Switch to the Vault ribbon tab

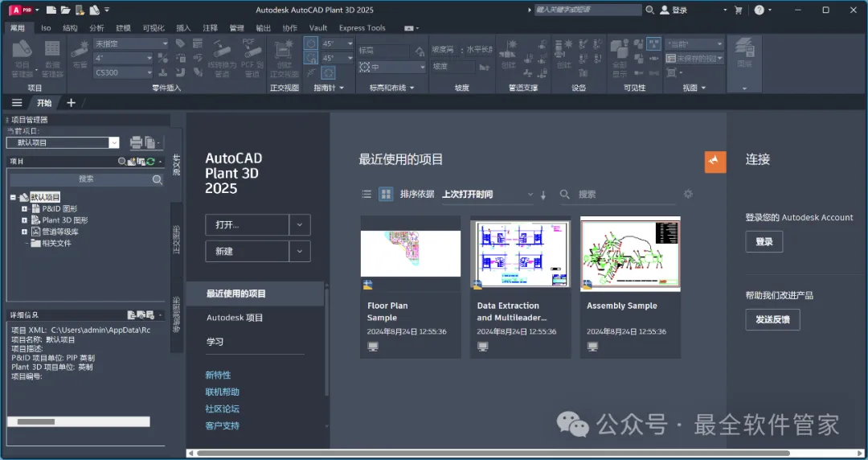pyautogui.click(x=317, y=27)
